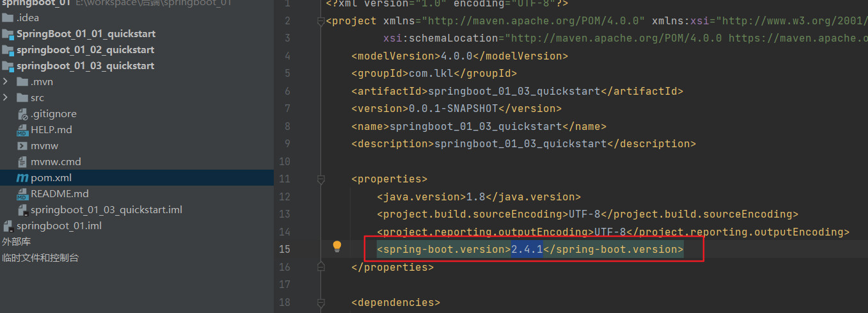Click line number 11 in the gutter
The image size is (868, 313).
coord(285,179)
